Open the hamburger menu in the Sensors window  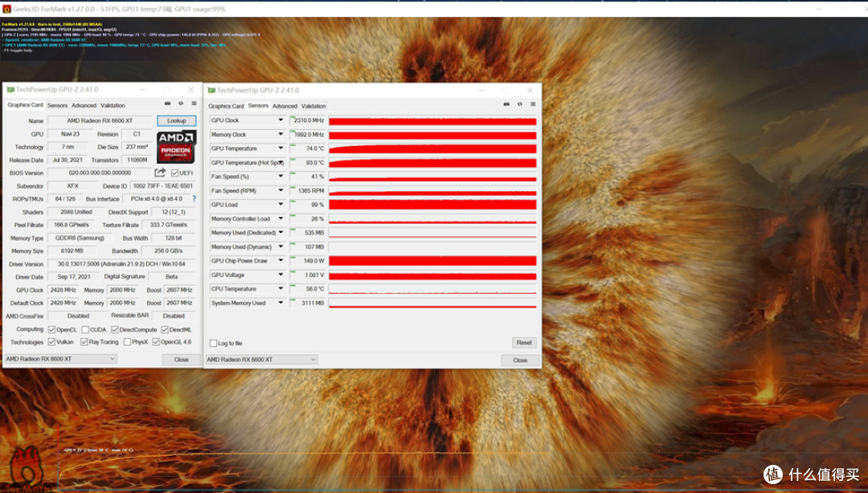click(x=533, y=104)
